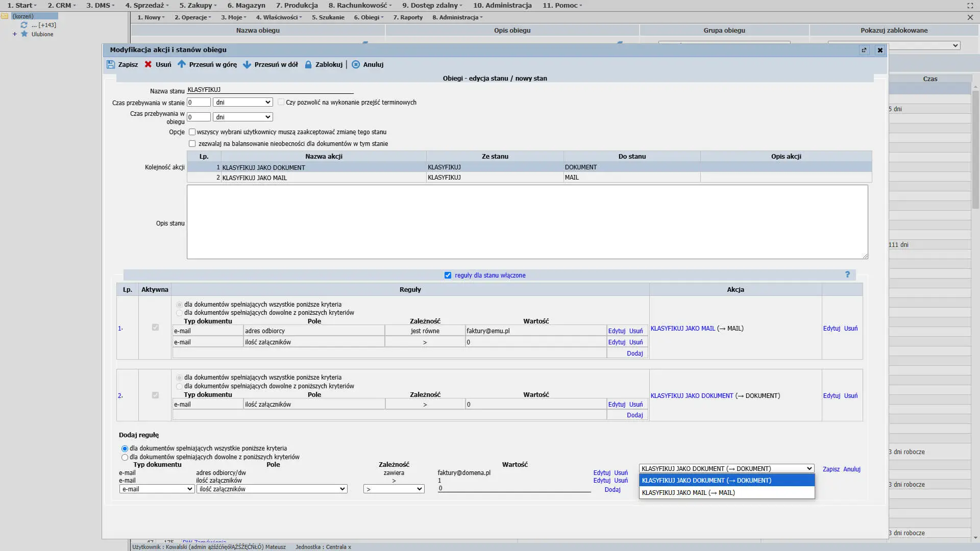Click the Przesuń w dół arrow icon
The height and width of the screenshot is (551, 980).
coord(247,64)
